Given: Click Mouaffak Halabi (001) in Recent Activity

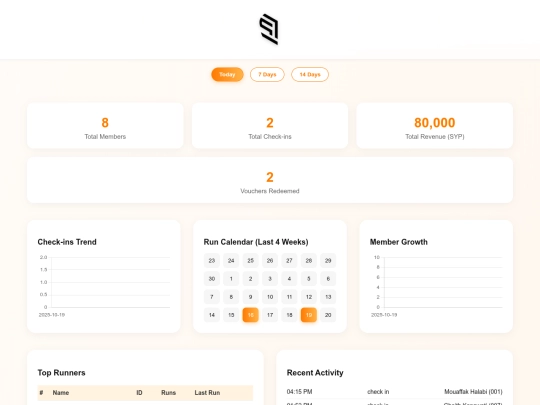Looking at the screenshot, I should tap(473, 392).
